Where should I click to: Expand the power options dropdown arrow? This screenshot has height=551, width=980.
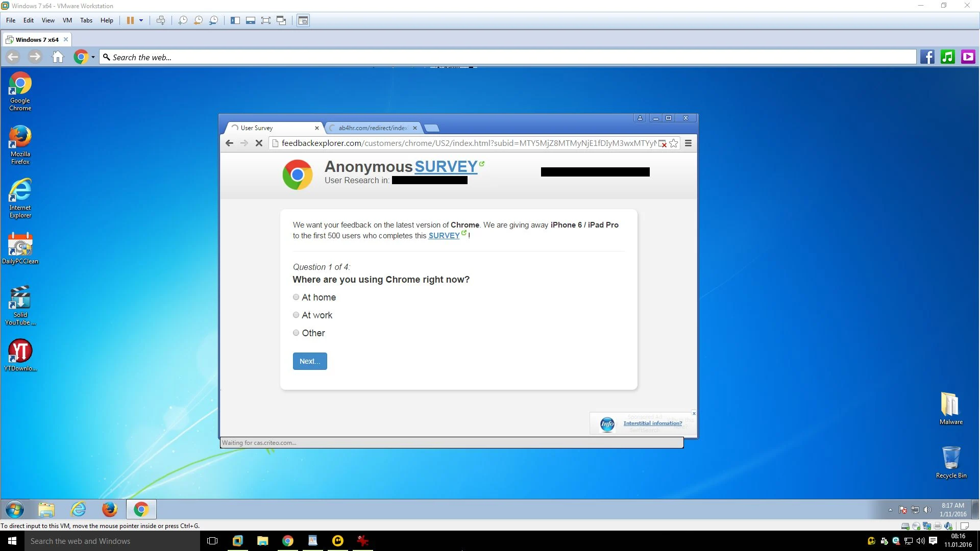(x=141, y=20)
